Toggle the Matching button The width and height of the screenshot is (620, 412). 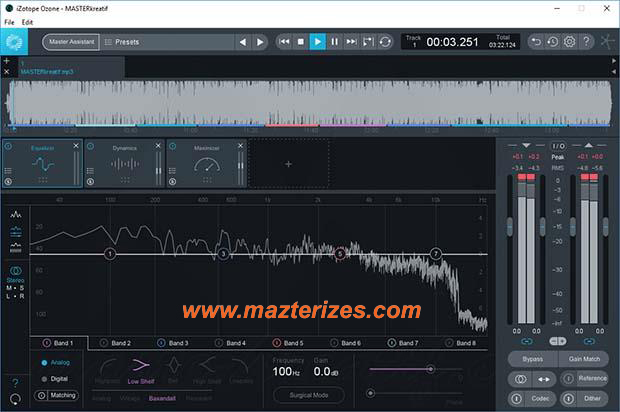tap(56, 395)
